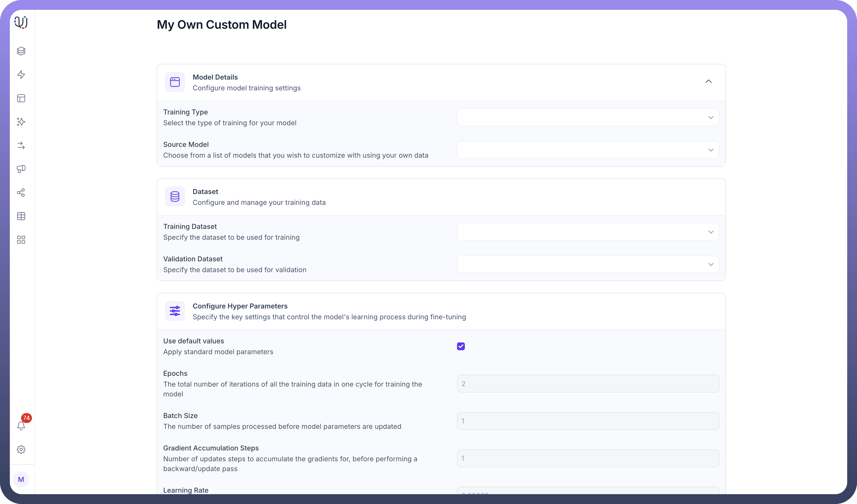Open the Training Dataset dropdown
857x504 pixels.
coord(588,232)
